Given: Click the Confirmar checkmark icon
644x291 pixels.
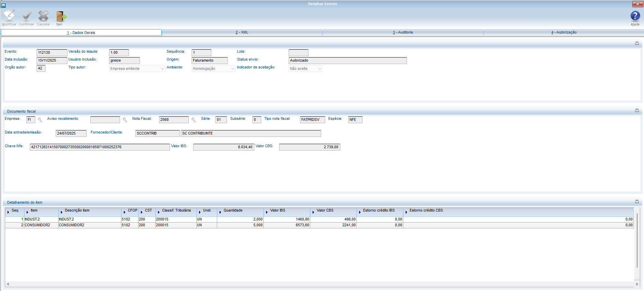Looking at the screenshot, I should click(26, 16).
